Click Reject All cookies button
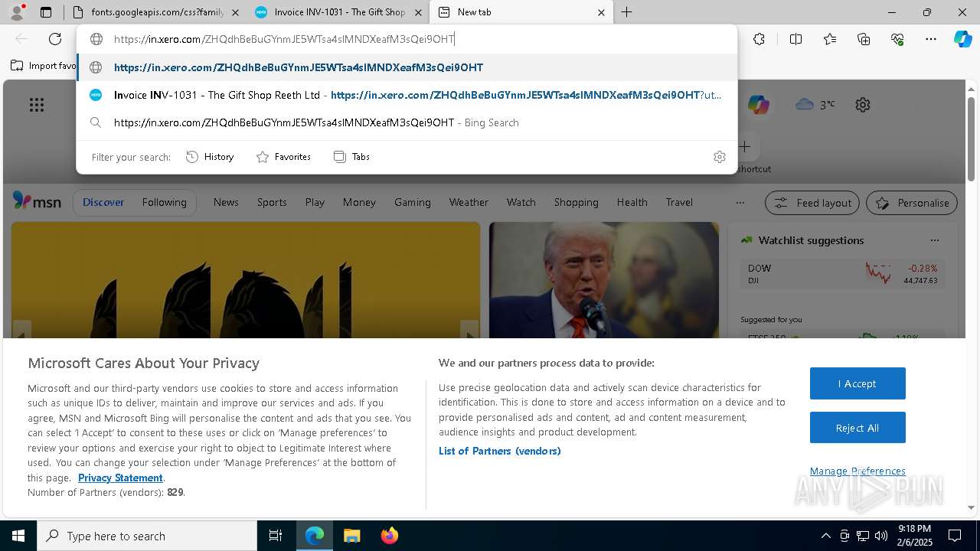This screenshot has height=551, width=980. point(857,428)
